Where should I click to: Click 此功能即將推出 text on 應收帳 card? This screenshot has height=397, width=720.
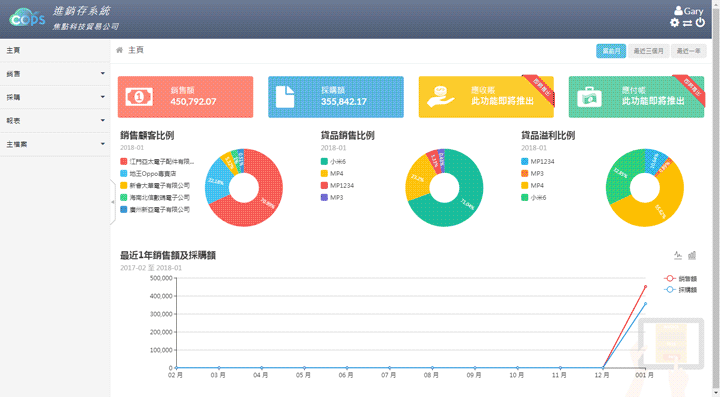(503, 101)
